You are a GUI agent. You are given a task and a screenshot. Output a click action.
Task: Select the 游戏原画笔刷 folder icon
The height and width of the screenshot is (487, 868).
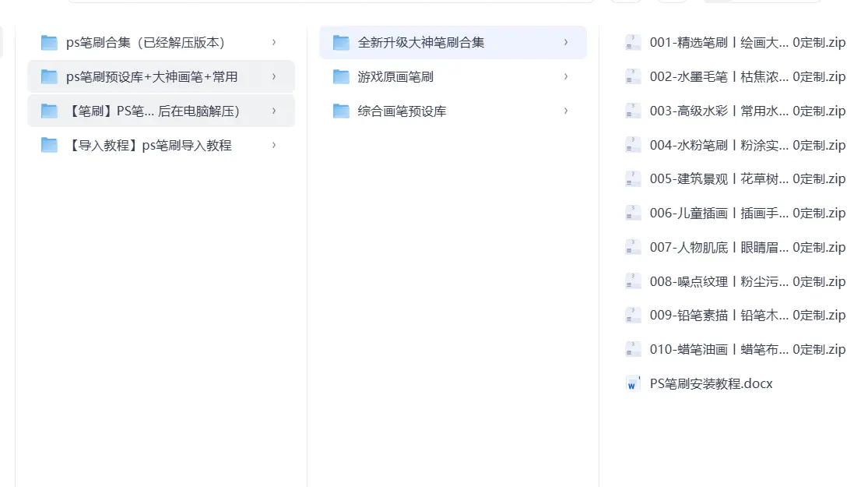click(340, 76)
